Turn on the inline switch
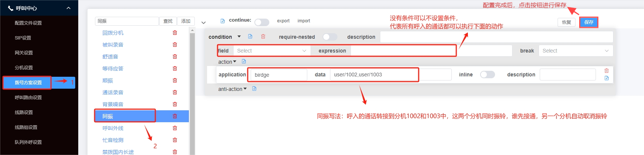The width and height of the screenshot is (644, 155). point(487,75)
